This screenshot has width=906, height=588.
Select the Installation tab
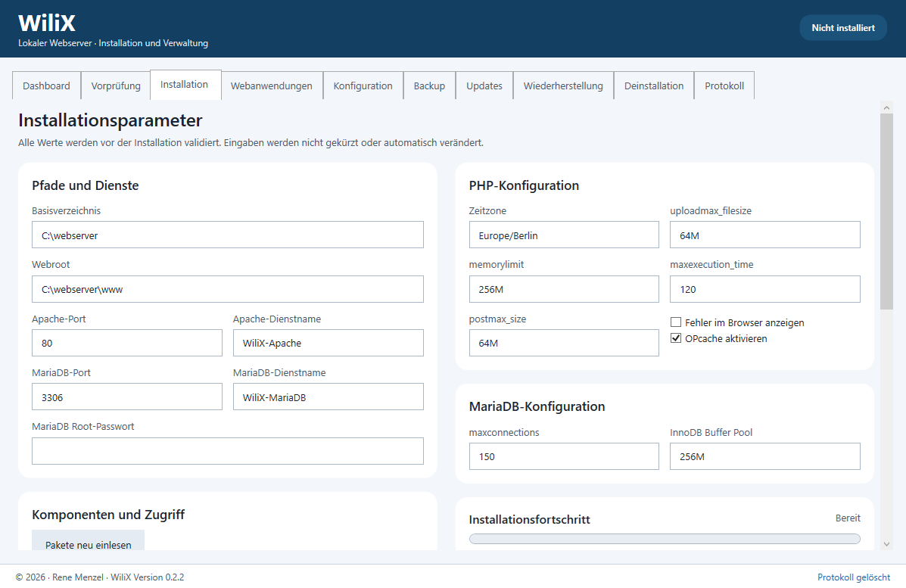185,84
